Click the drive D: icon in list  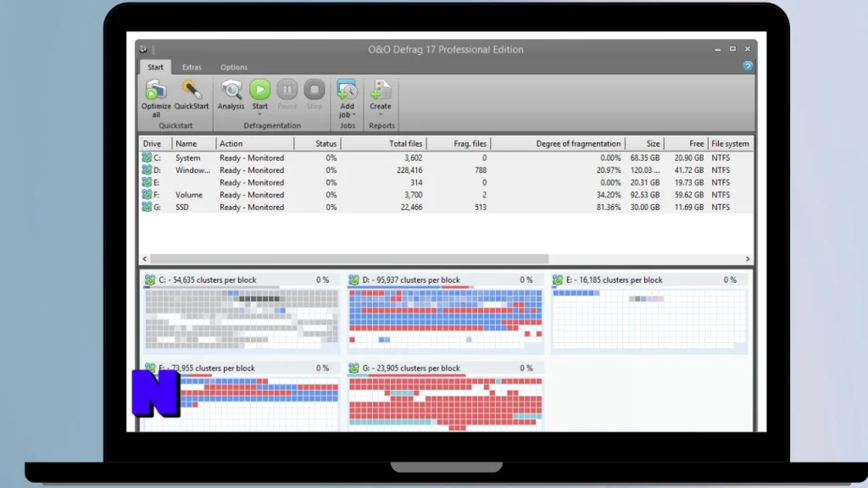147,169
